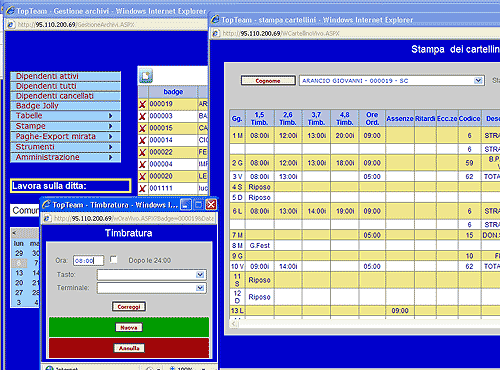Viewport: 500px width, 370px height.
Task: Click the Correggi button
Action: tap(129, 307)
